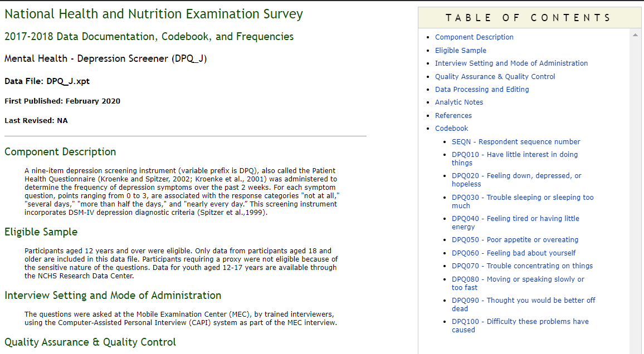Click the Codebook link in contents
Image resolution: width=644 pixels, height=354 pixels.
pyautogui.click(x=452, y=129)
